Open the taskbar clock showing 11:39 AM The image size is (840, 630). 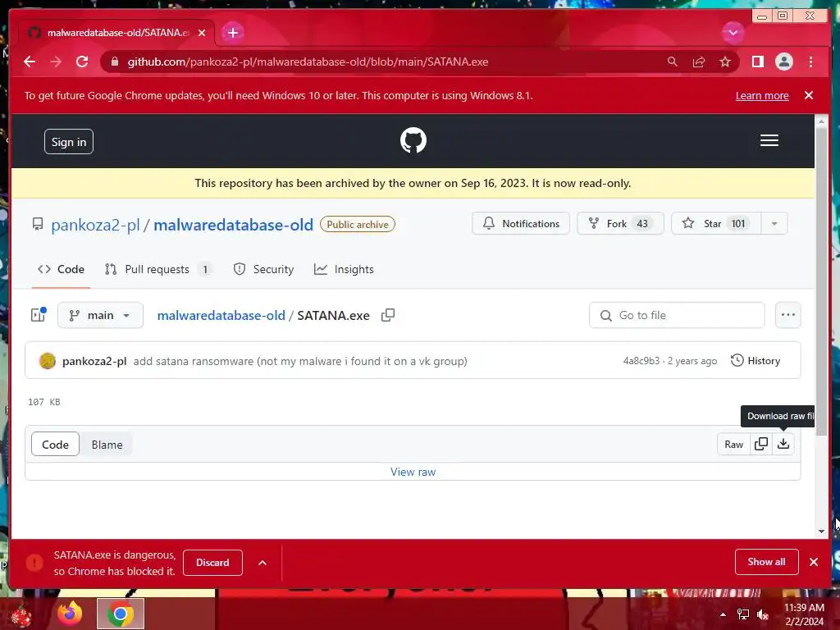pos(804,614)
